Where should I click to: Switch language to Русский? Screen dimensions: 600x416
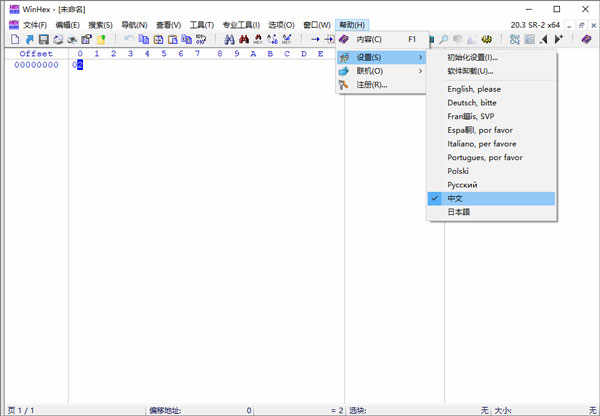pos(491,185)
